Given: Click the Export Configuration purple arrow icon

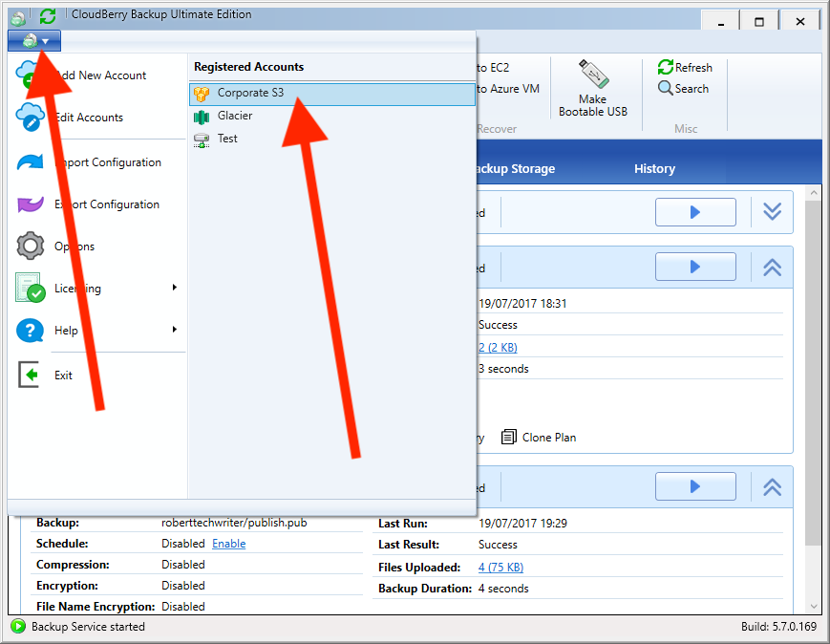Looking at the screenshot, I should [30, 204].
